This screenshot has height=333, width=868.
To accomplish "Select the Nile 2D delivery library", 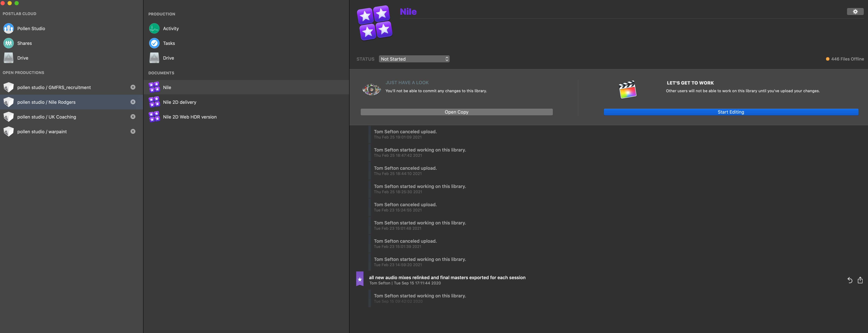I will point(246,102).
